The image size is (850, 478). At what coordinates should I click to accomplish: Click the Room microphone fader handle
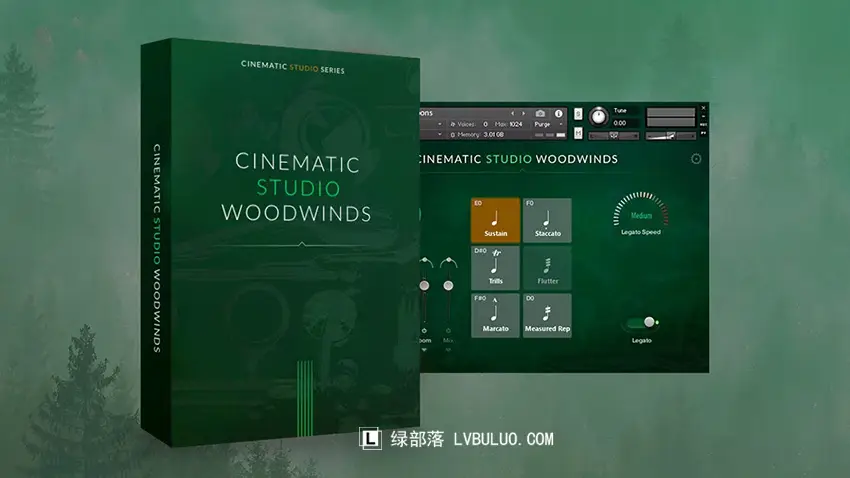point(424,285)
